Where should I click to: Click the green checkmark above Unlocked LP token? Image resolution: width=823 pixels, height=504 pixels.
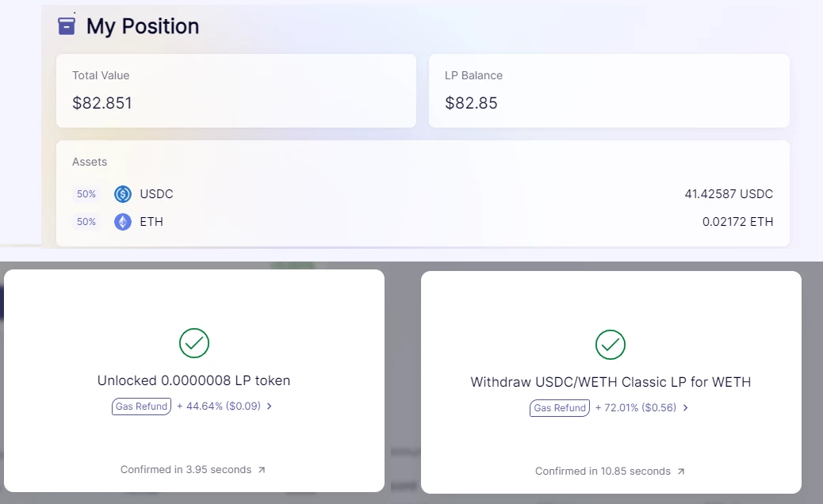pos(194,343)
